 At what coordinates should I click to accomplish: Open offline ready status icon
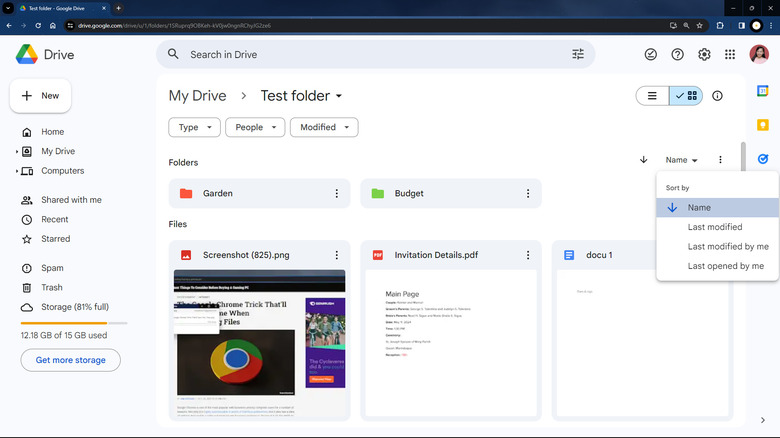coord(651,55)
